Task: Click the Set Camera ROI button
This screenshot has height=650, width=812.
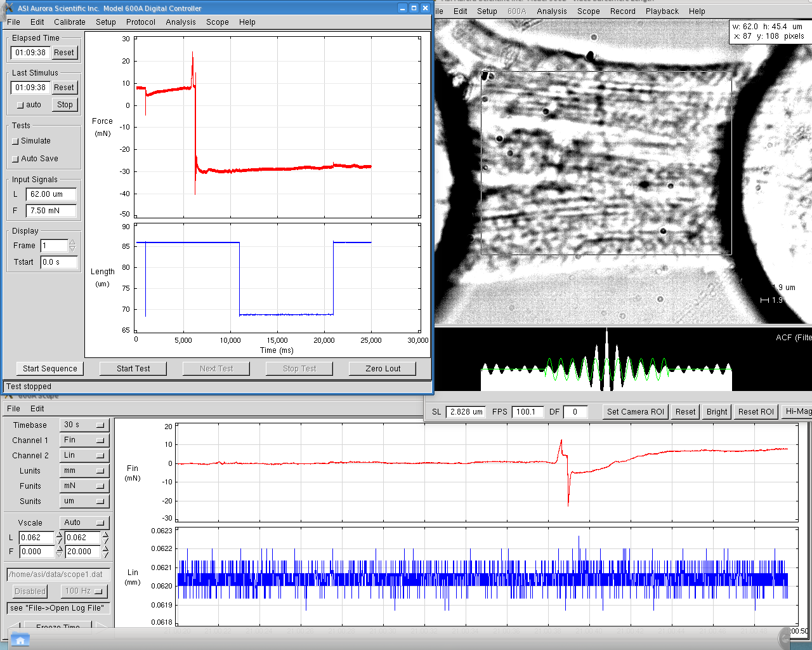Action: [635, 412]
